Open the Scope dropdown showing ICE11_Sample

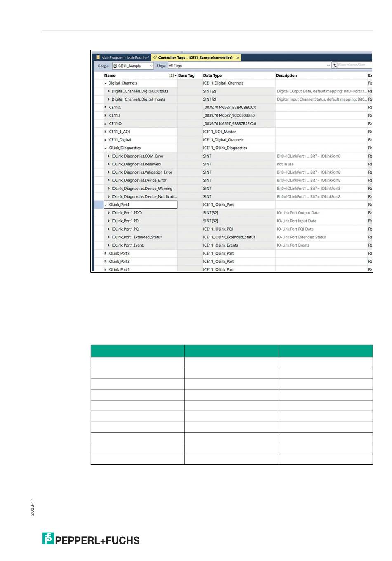point(133,66)
